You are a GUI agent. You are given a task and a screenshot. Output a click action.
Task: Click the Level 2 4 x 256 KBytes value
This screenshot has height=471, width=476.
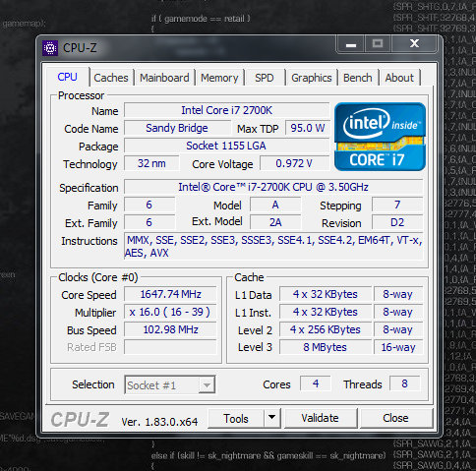click(326, 329)
